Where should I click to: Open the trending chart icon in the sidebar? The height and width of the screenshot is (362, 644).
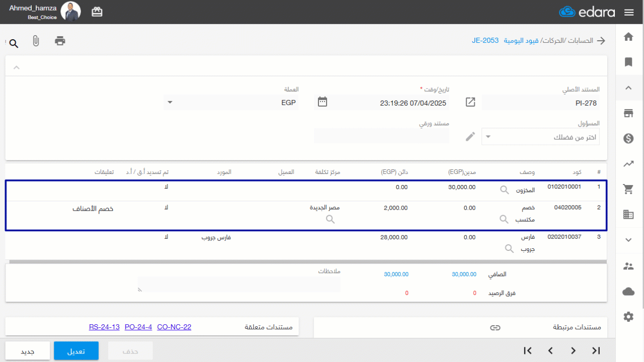pos(628,164)
